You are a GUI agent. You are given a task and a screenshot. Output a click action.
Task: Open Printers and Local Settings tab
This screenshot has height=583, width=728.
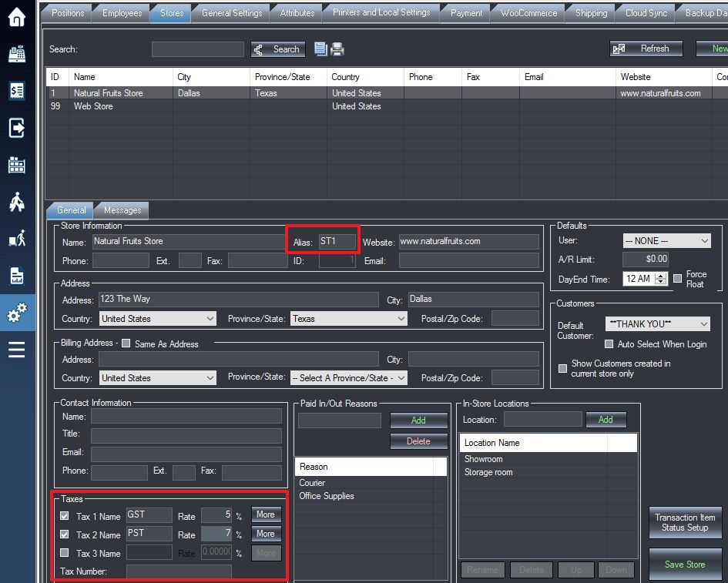point(381,12)
